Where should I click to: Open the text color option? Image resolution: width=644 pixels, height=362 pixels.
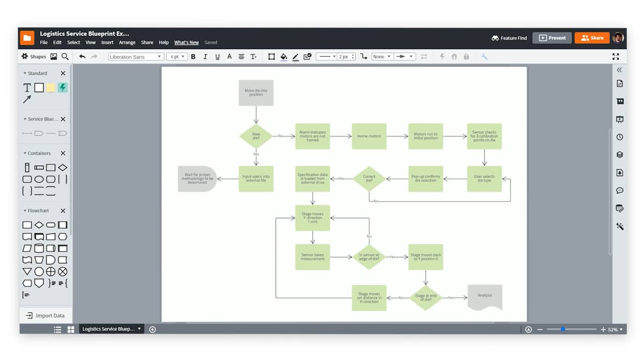coord(229,56)
